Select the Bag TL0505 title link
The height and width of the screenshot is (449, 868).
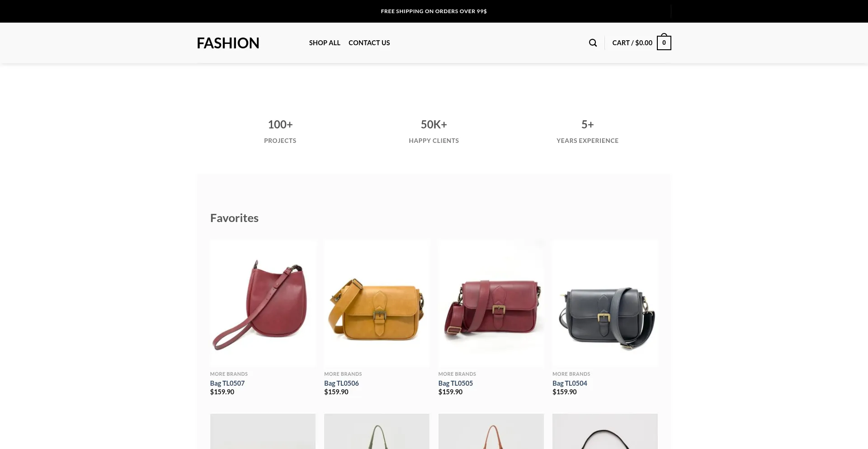click(456, 383)
